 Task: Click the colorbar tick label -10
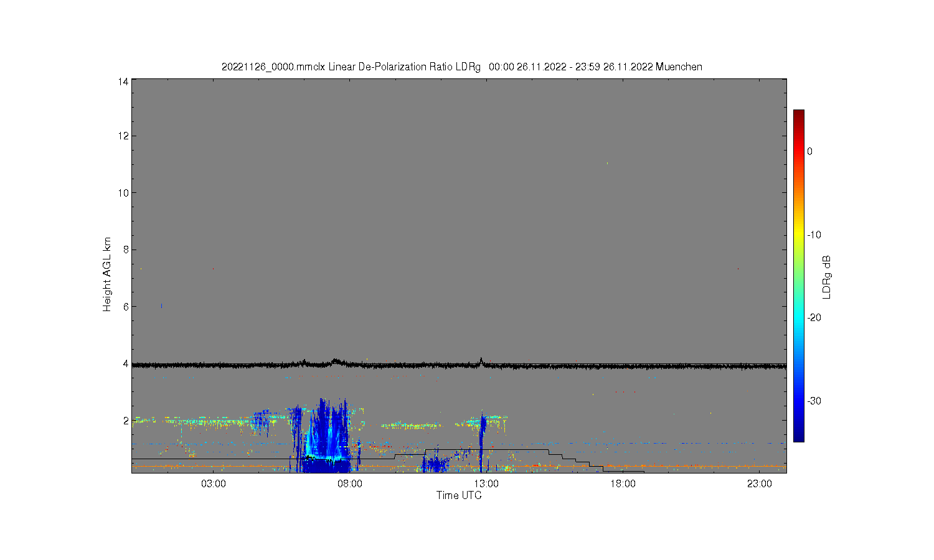coord(814,235)
